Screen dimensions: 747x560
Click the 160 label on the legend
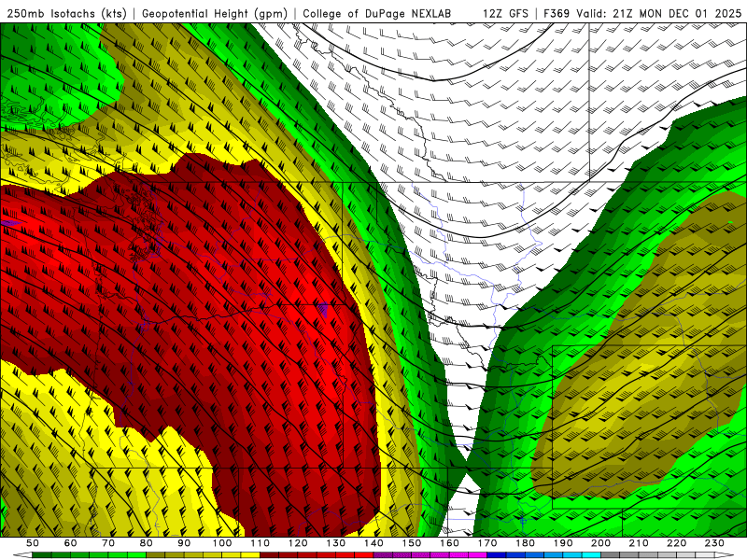(x=449, y=543)
